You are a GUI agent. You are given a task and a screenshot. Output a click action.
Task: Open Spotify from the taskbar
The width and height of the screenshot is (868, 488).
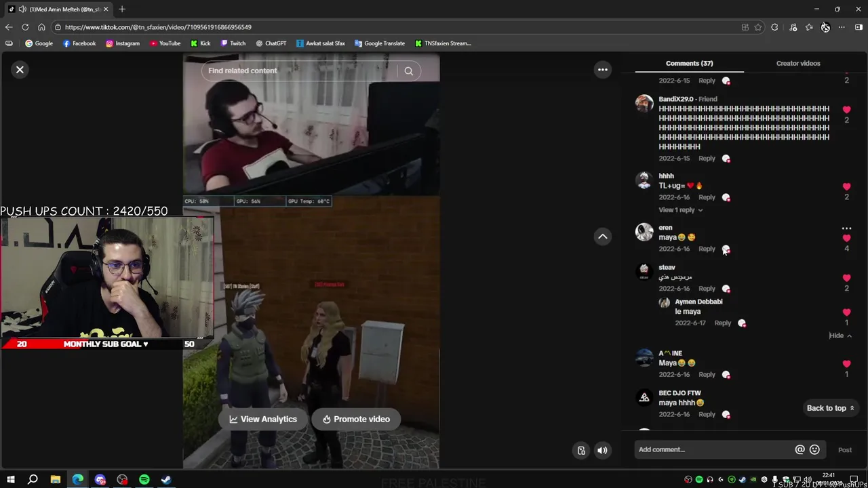tap(144, 479)
